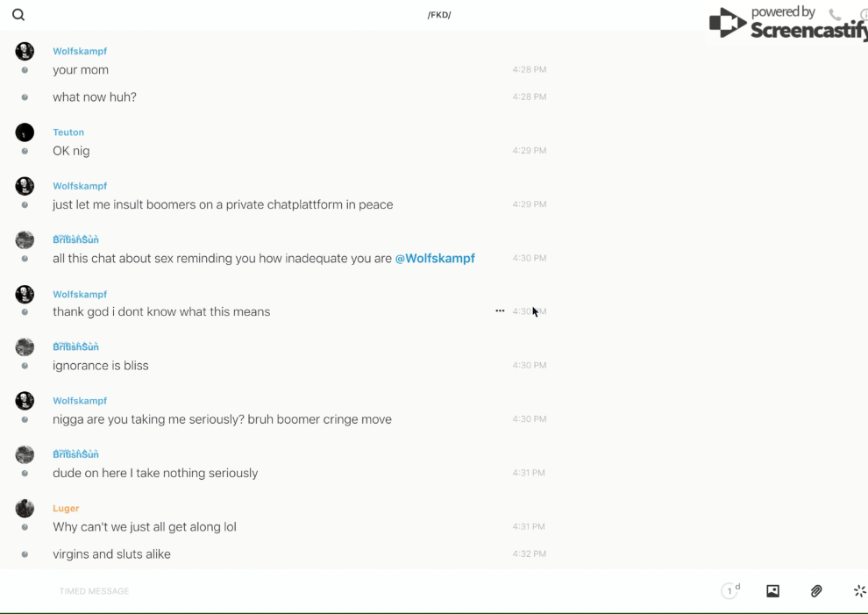Open the @Wolfskampf mention link
Image resolution: width=868 pixels, height=614 pixels.
435,259
